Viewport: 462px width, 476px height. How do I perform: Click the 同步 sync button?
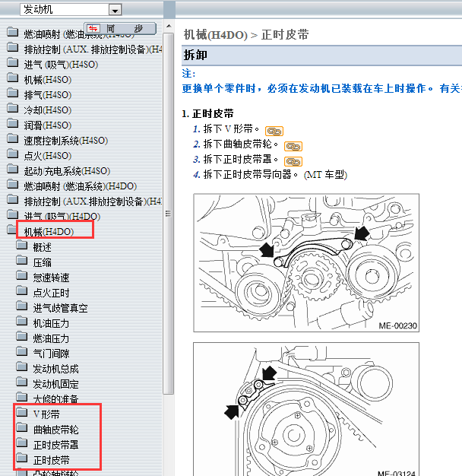click(x=120, y=29)
